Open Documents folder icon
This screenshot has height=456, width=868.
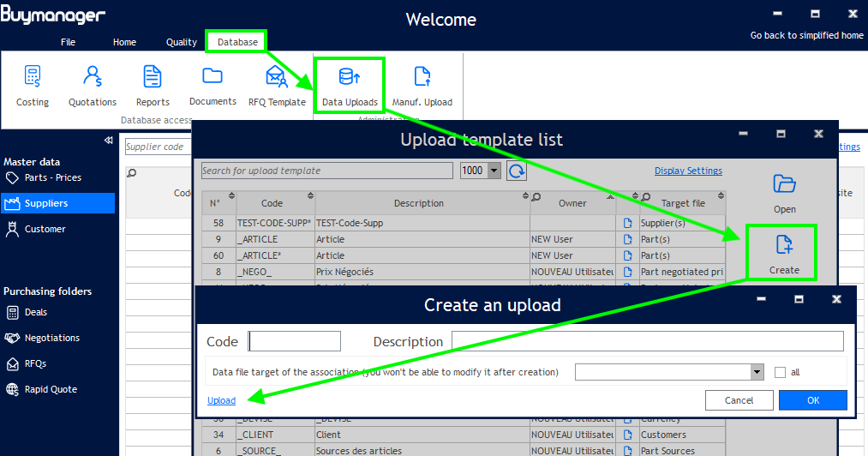tap(213, 86)
